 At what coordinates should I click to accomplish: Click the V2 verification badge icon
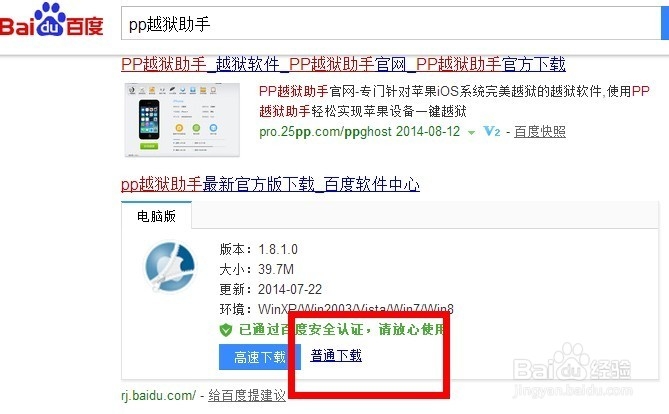pyautogui.click(x=492, y=131)
